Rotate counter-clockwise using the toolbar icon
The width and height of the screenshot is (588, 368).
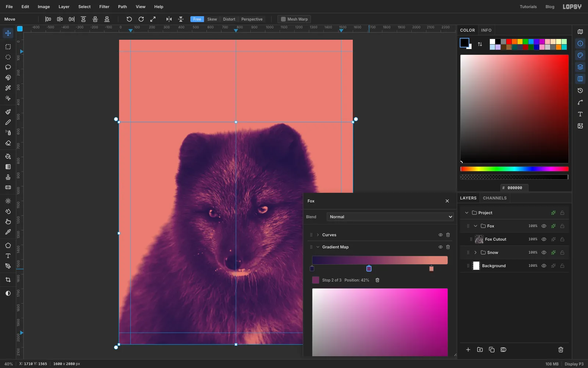coord(129,19)
